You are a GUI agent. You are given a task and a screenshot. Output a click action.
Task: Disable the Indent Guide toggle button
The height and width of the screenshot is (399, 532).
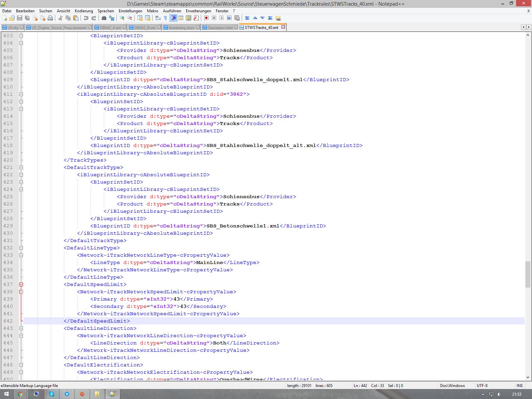173,18
